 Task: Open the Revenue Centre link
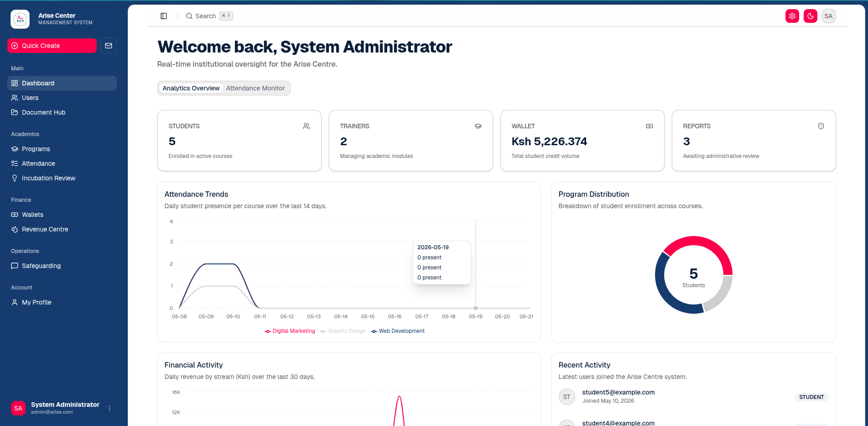pyautogui.click(x=62, y=229)
